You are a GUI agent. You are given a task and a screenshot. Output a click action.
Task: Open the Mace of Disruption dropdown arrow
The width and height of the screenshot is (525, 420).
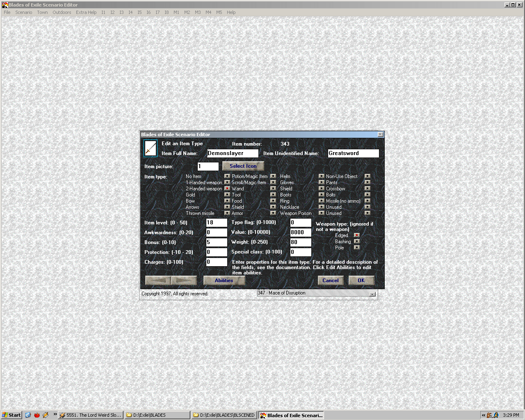[372, 294]
